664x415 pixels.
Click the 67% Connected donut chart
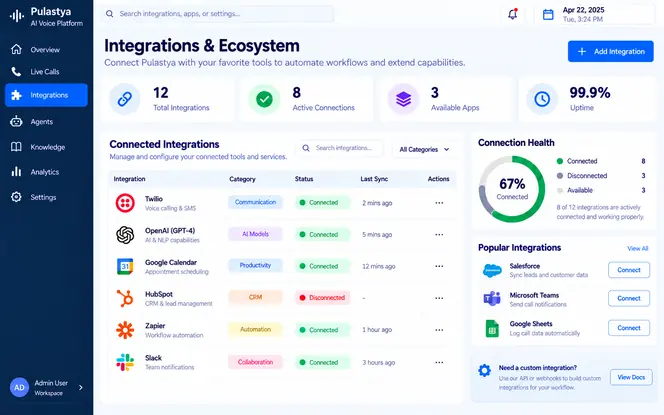512,189
